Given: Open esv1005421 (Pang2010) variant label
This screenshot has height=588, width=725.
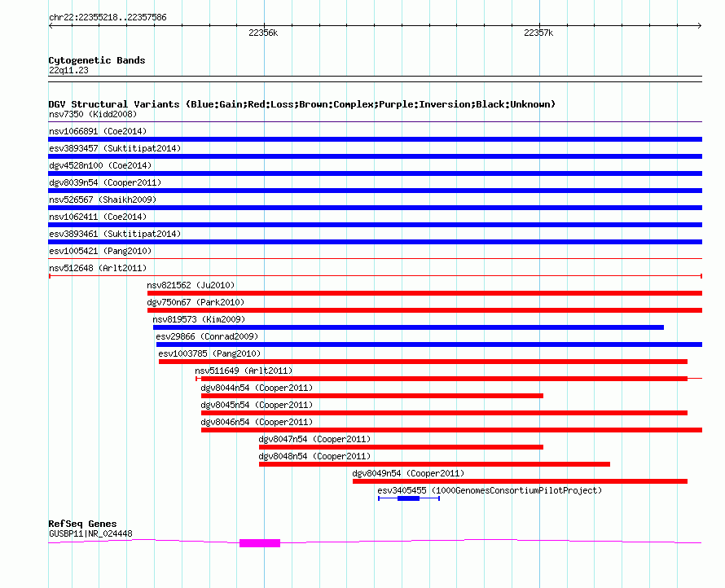Looking at the screenshot, I should pyautogui.click(x=100, y=251).
